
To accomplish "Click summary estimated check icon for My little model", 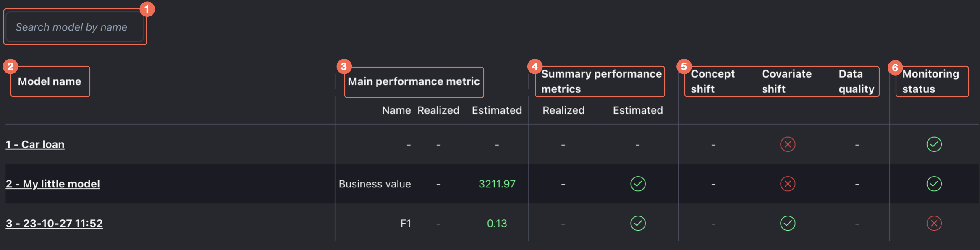I will [638, 184].
